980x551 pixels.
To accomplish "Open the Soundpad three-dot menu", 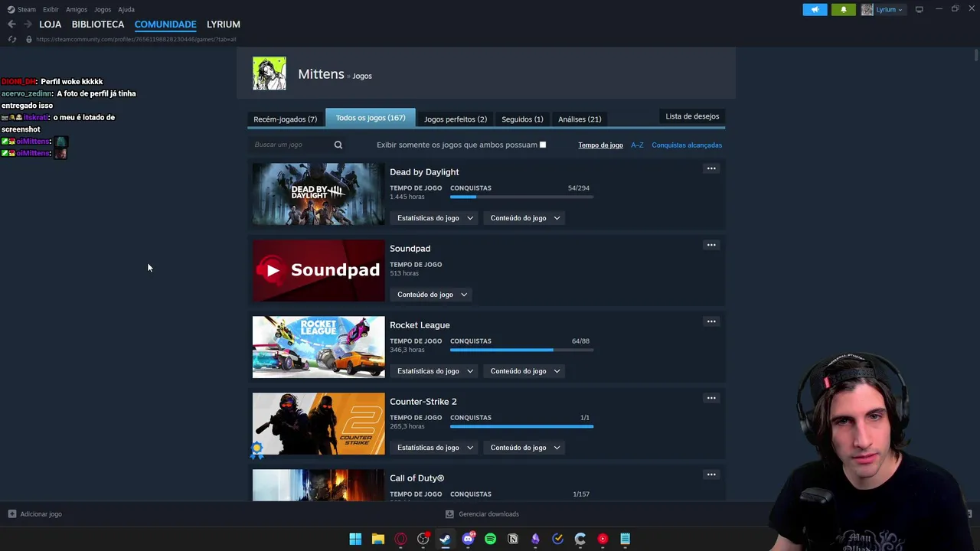I will (x=711, y=245).
